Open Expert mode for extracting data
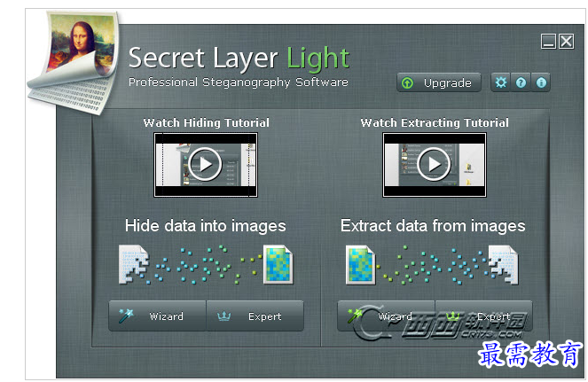Viewport: 588px width, 382px height. (483, 316)
